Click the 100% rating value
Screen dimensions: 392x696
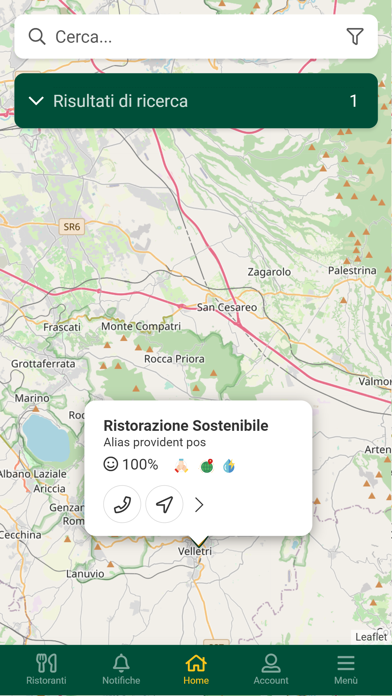(140, 465)
